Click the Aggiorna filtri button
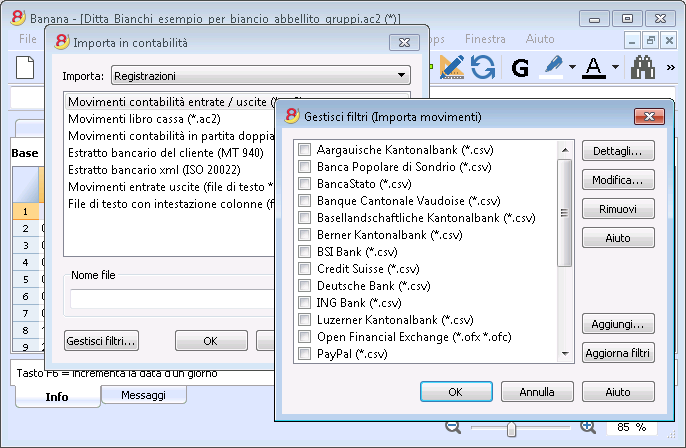The image size is (686, 448). 618,353
